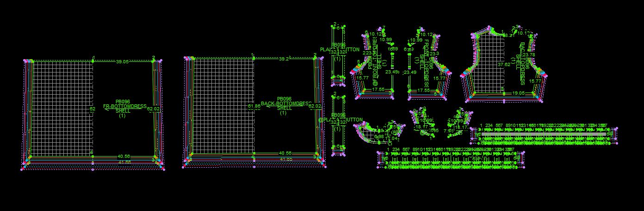This screenshot has height=211, width=644.
Task: Pick the 41.65 hem measurement
Action: point(286,159)
